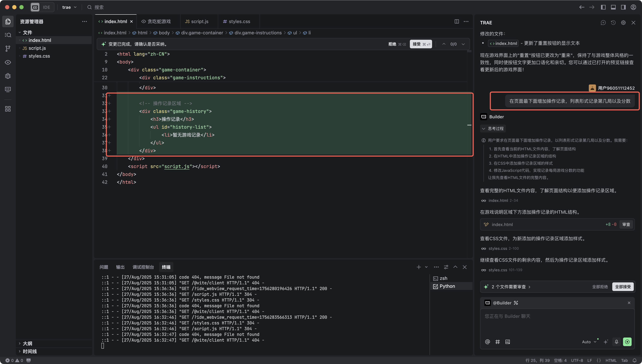Screen dimensions: 642x364
Task: Toggle the bottom panel layout icon
Action: point(613,7)
